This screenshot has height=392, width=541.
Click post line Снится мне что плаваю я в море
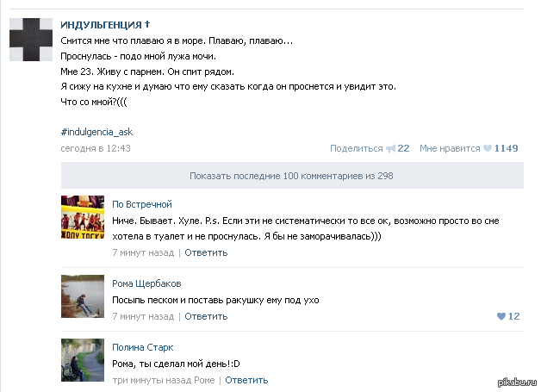coord(177,41)
